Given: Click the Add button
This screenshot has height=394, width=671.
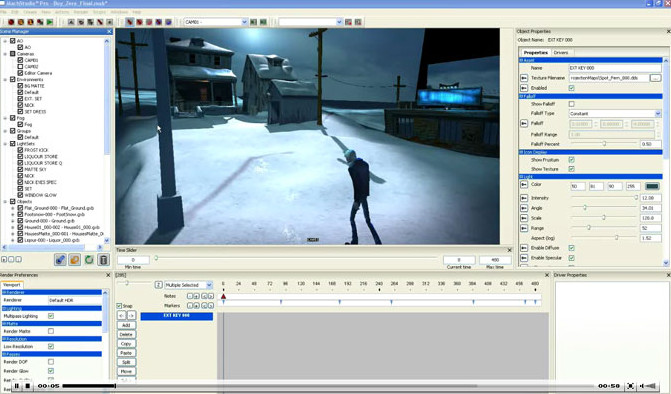Looking at the screenshot, I should [126, 325].
